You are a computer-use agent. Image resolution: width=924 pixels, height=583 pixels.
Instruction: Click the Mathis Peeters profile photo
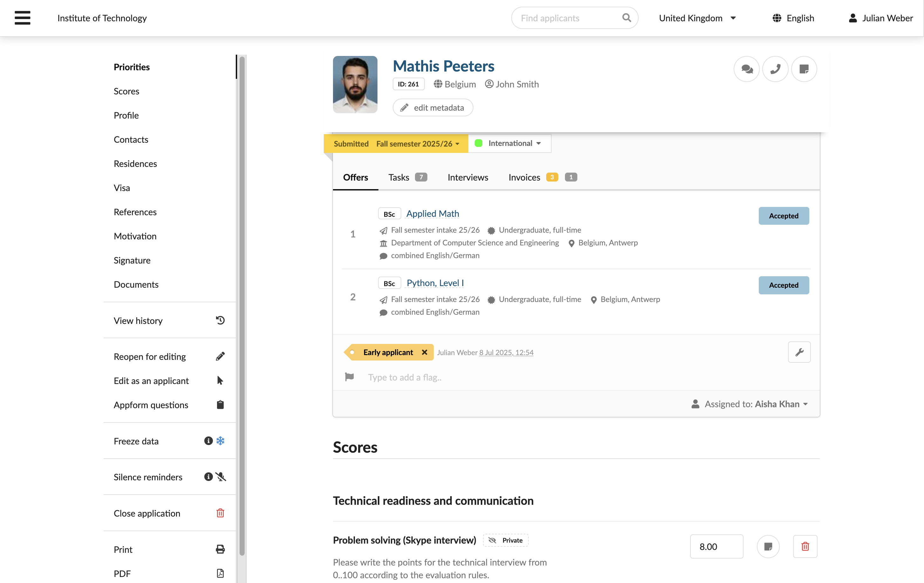point(355,85)
